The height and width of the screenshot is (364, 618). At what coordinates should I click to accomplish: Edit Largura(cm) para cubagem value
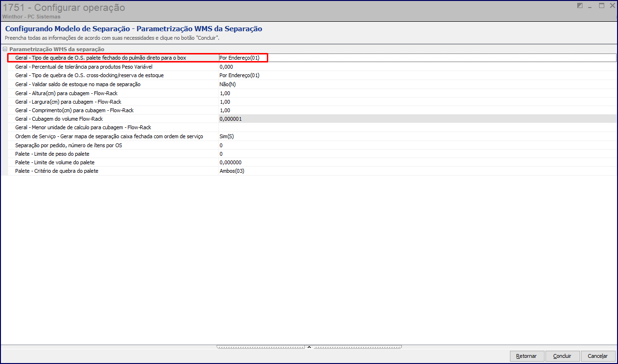coord(418,102)
